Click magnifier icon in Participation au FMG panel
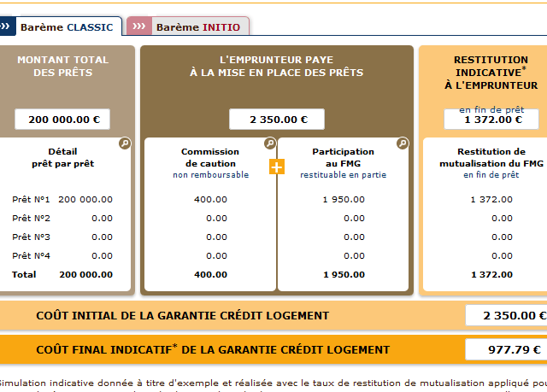 click(x=403, y=143)
